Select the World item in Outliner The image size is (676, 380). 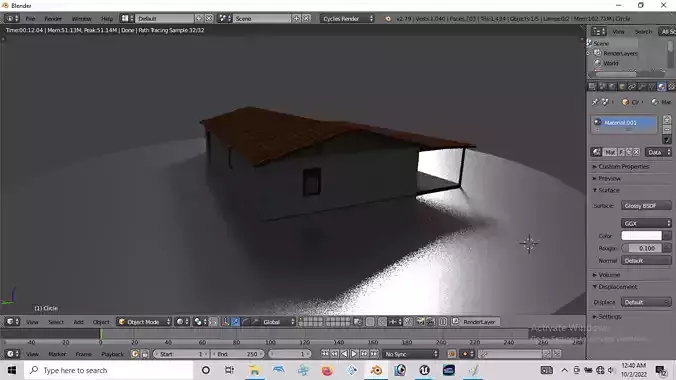[610, 63]
